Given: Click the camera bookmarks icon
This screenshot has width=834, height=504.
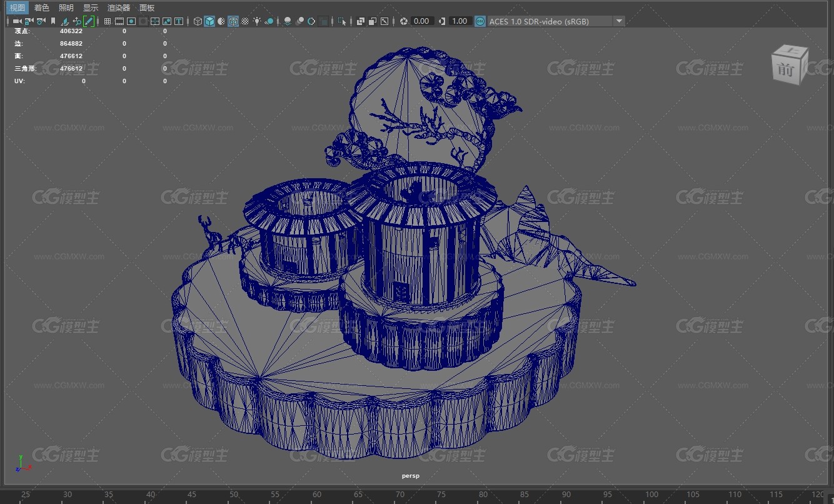Looking at the screenshot, I should click(53, 21).
